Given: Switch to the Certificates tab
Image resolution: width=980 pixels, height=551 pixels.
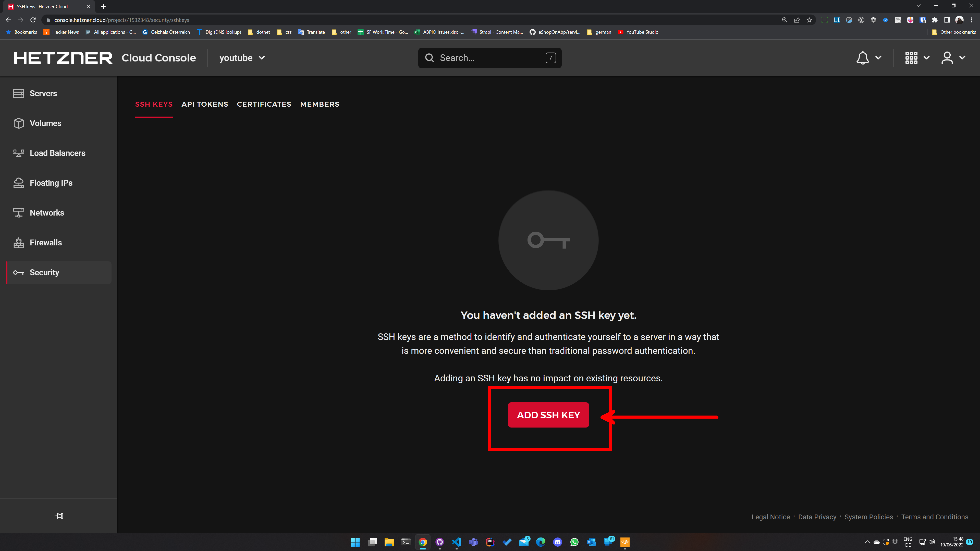Looking at the screenshot, I should [264, 104].
